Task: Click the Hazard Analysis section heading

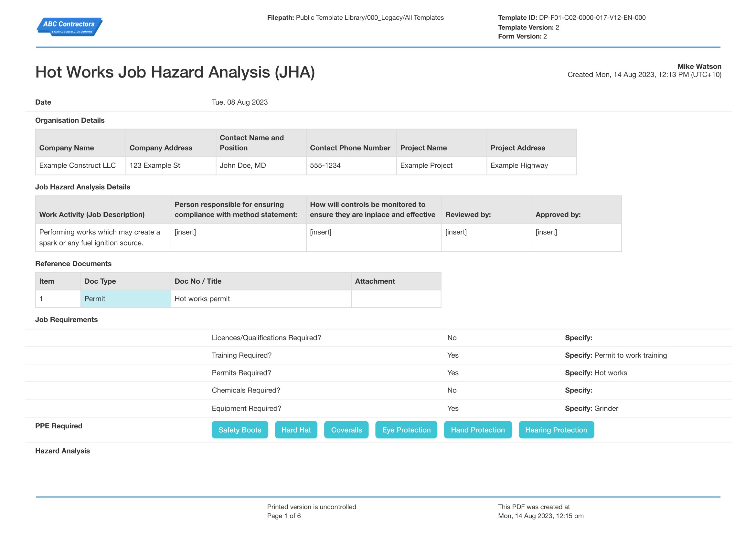Action: [x=63, y=451]
